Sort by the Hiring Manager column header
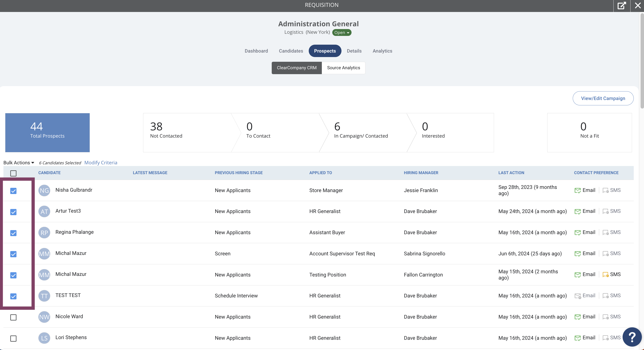The image size is (644, 350). (x=421, y=173)
